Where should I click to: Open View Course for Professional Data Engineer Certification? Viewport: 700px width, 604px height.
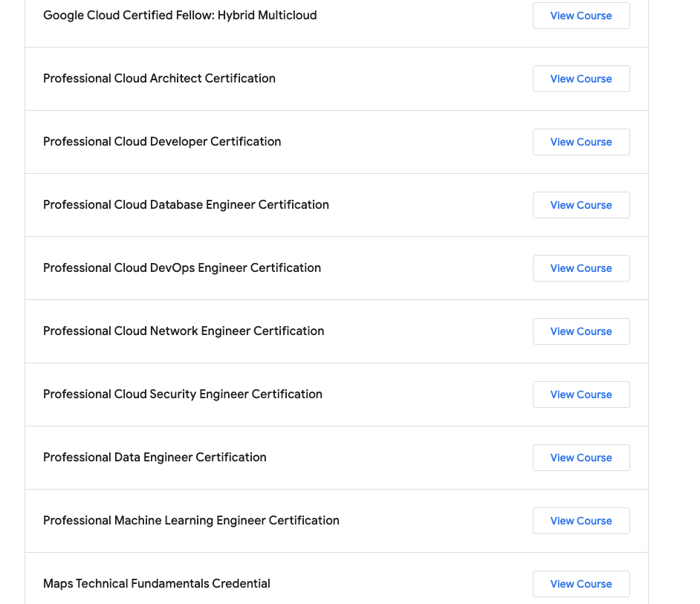point(581,458)
